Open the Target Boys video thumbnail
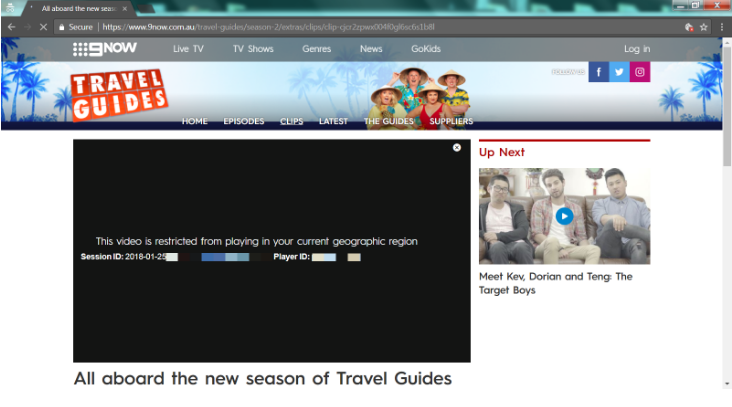The width and height of the screenshot is (732, 407). (x=564, y=216)
